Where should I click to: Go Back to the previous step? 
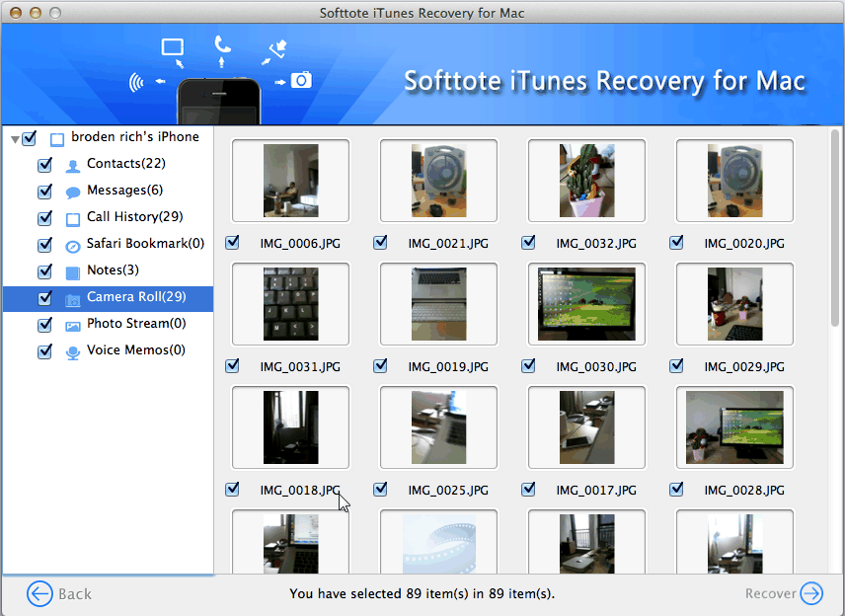pyautogui.click(x=59, y=593)
